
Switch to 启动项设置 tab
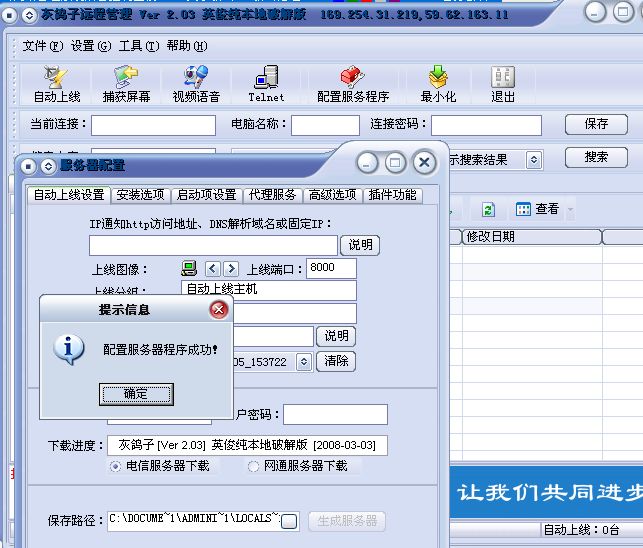pyautogui.click(x=206, y=195)
